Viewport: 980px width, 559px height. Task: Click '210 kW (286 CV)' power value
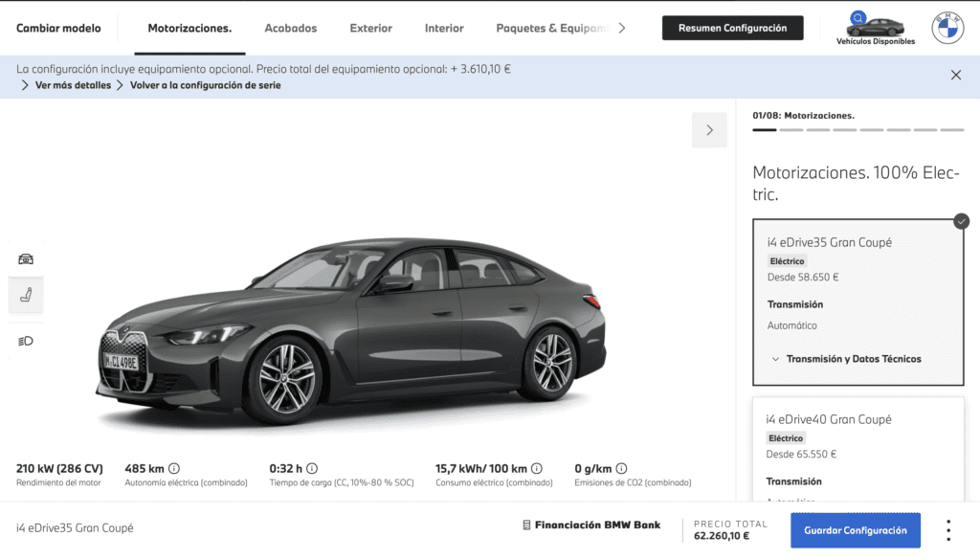pos(59,468)
